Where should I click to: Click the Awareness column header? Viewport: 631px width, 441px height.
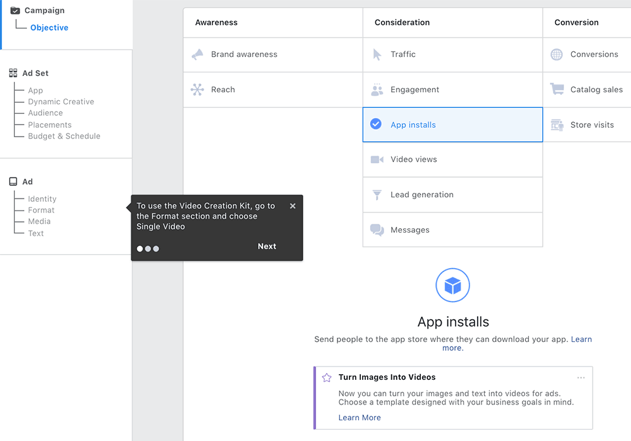[216, 23]
